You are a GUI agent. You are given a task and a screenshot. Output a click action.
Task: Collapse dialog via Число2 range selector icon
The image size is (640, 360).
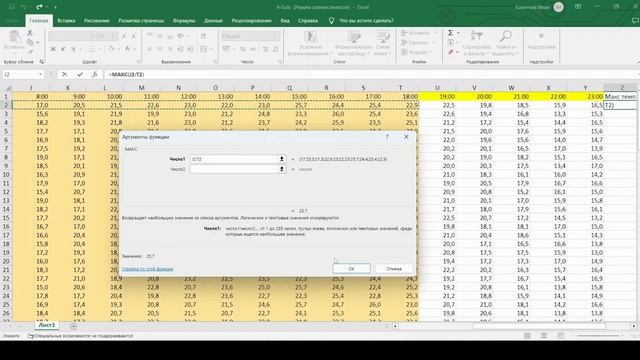[282, 169]
